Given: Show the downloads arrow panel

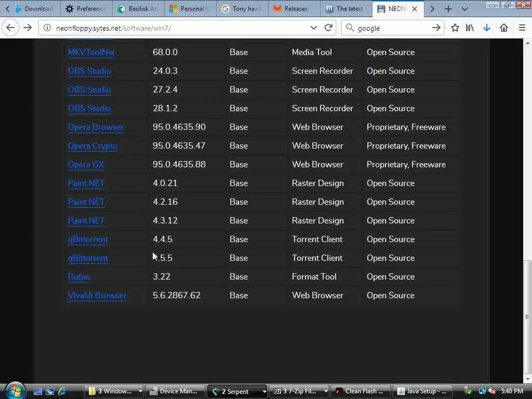Looking at the screenshot, I should click(486, 28).
